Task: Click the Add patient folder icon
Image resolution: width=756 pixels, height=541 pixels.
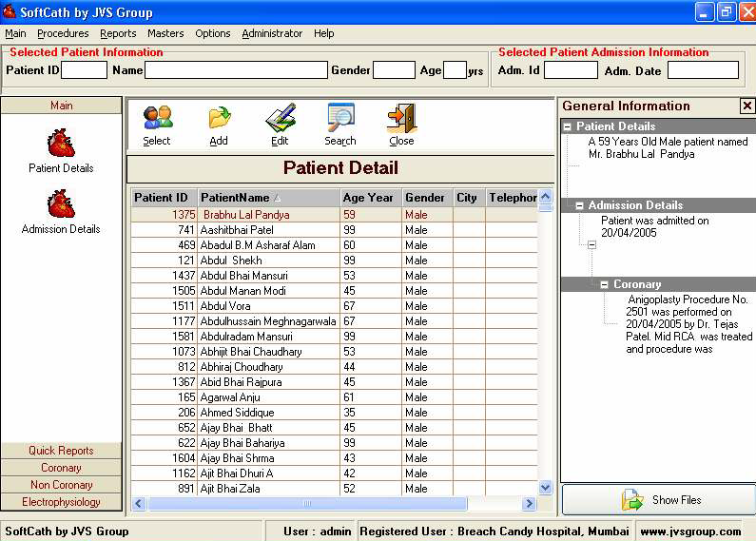Action: click(219, 118)
